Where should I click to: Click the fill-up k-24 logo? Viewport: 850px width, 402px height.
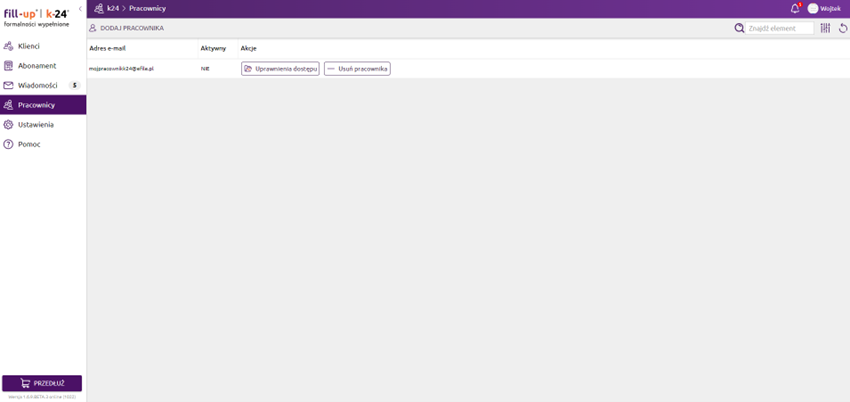(x=36, y=15)
